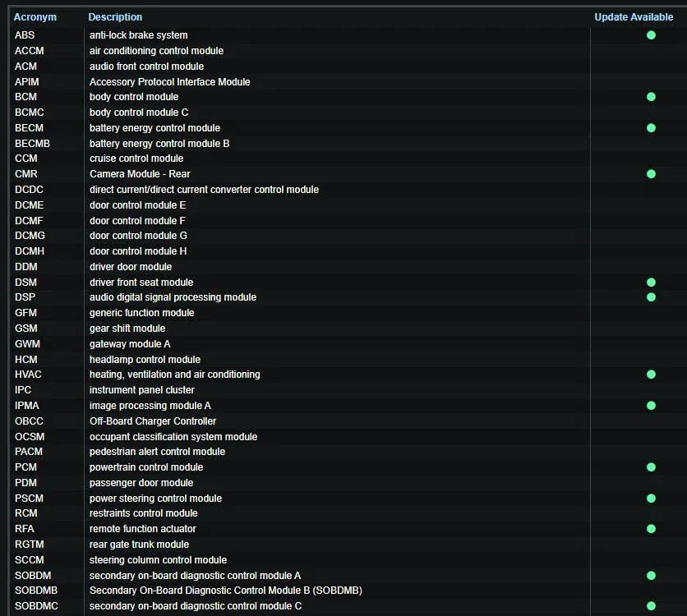The image size is (687, 616).
Task: Select the 'audio digital signal processing module' description
Action: click(173, 297)
